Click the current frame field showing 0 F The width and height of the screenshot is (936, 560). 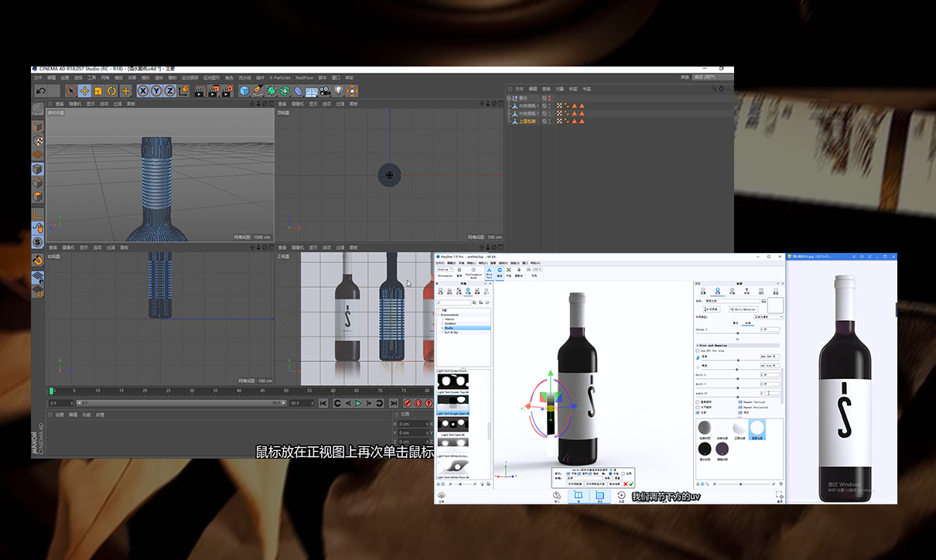(61, 403)
